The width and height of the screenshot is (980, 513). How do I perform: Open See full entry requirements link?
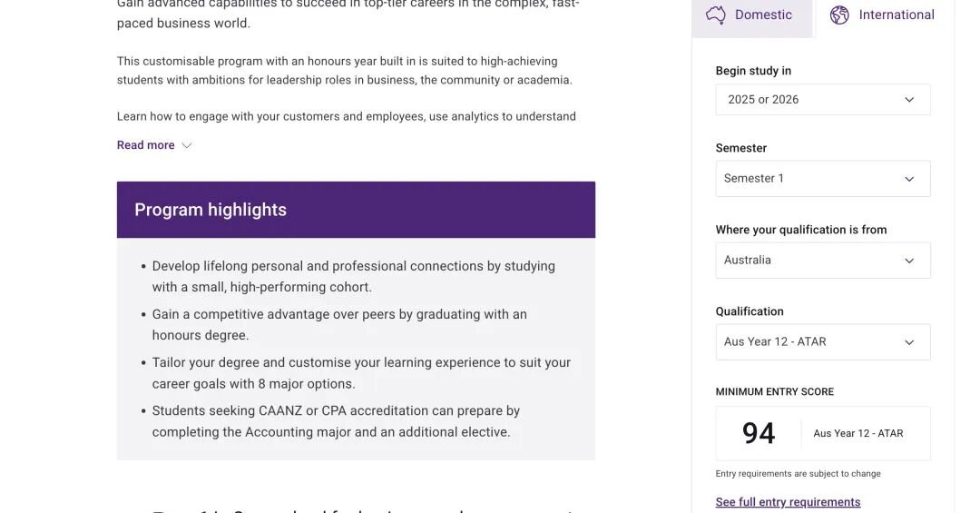788,502
